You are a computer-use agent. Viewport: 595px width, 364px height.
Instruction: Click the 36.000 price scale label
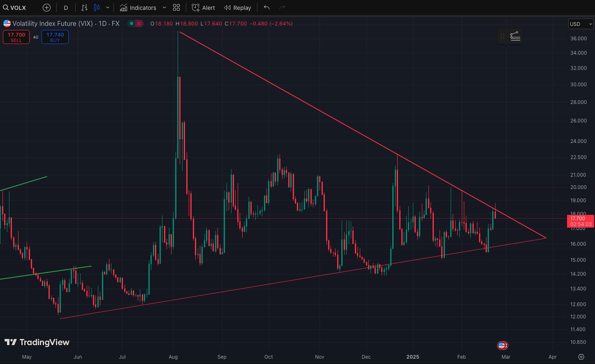point(579,39)
